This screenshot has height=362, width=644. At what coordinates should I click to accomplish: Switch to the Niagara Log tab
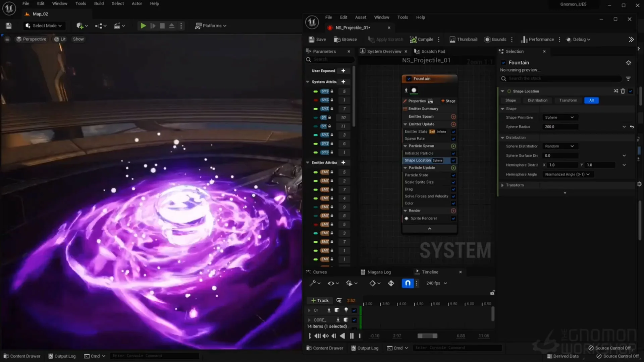tap(376, 272)
